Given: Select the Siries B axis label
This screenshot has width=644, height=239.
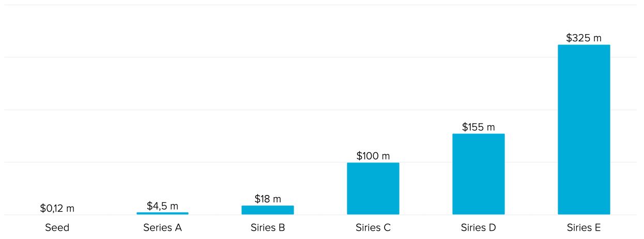Looking at the screenshot, I should tap(268, 228).
